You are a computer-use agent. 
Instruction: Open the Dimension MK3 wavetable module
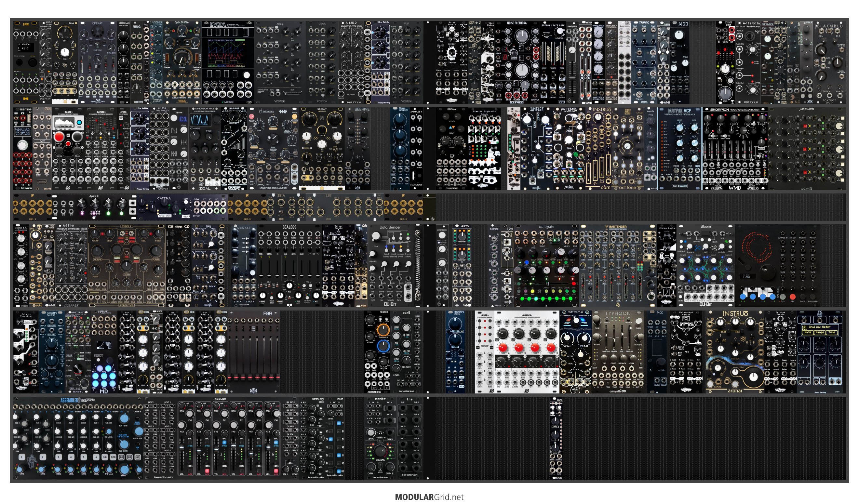[x=205, y=149]
